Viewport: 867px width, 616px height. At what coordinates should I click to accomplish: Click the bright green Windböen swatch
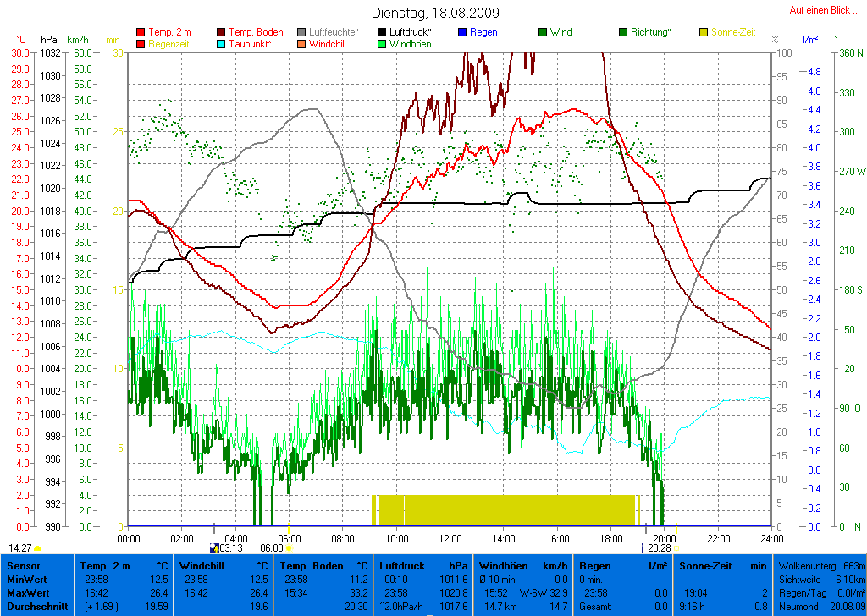click(383, 44)
